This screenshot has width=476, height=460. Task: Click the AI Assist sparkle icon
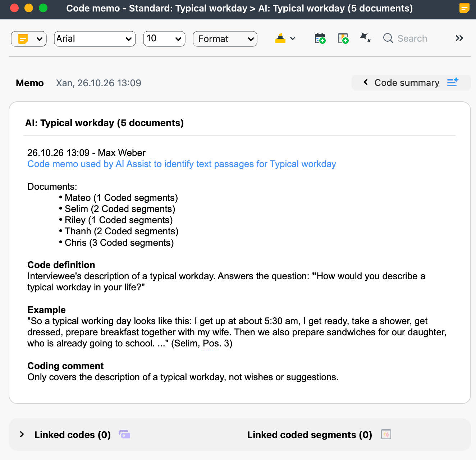366,37
